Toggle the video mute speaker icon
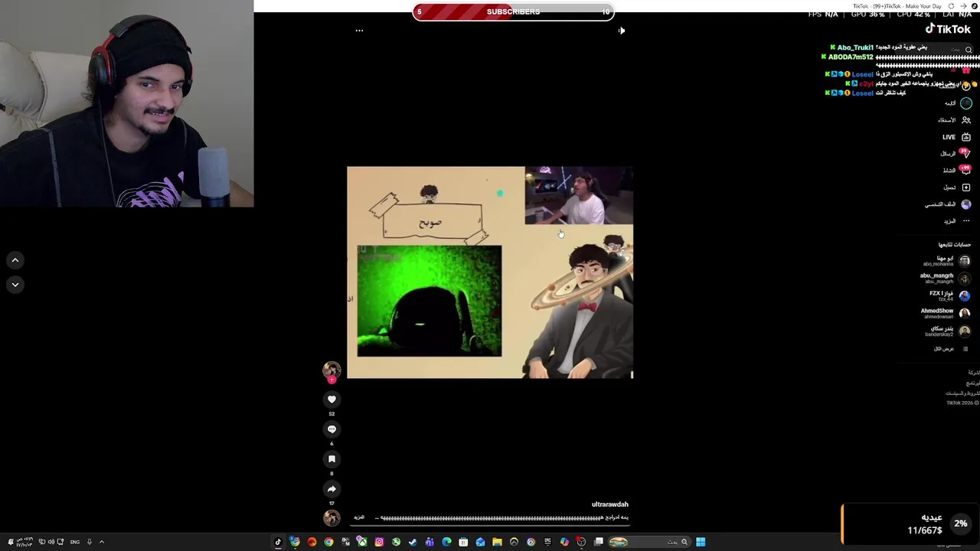 [x=621, y=31]
